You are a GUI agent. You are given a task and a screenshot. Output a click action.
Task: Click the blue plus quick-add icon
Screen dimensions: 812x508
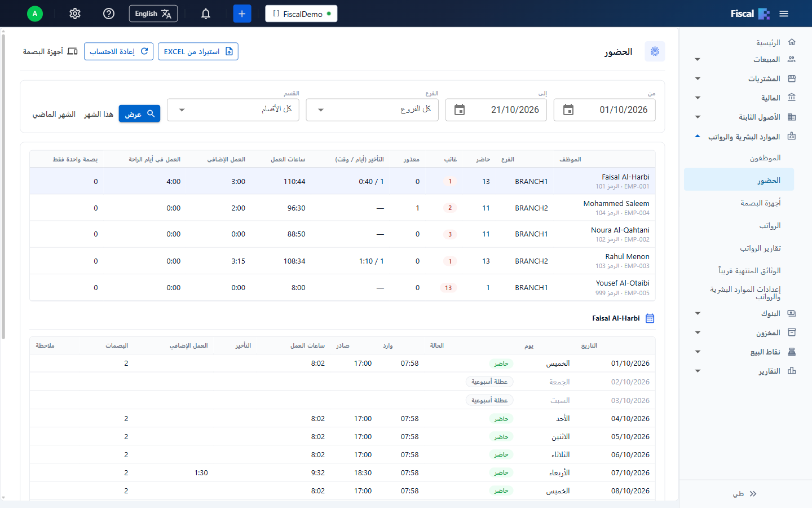point(242,14)
